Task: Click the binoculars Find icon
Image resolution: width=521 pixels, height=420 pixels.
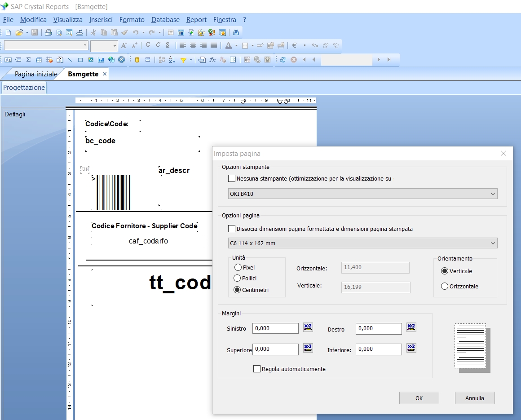Action: 236,32
